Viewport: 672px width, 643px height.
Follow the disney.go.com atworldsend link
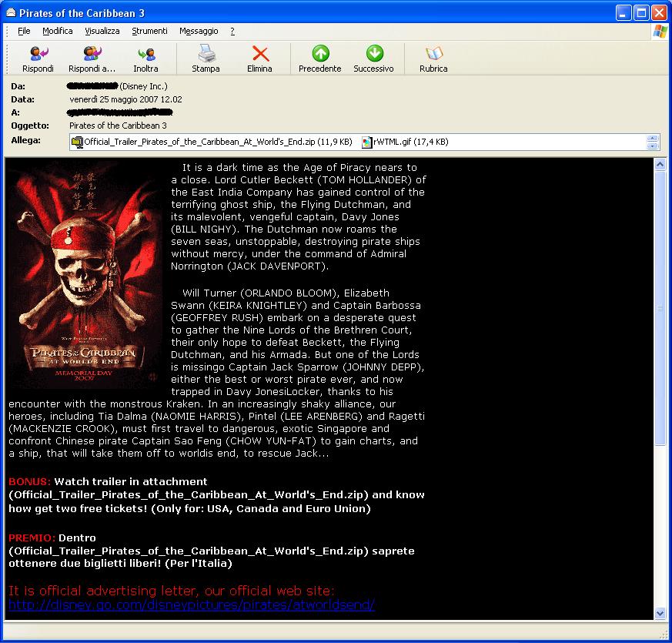(192, 604)
